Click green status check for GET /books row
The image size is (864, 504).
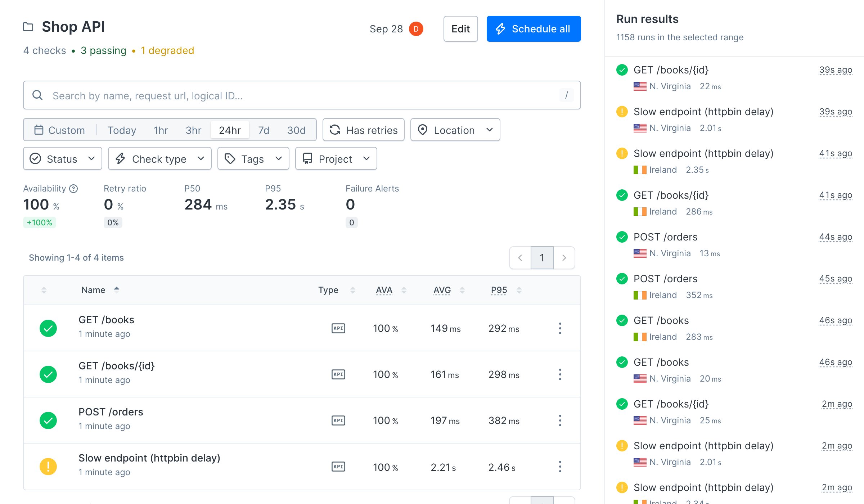[48, 328]
